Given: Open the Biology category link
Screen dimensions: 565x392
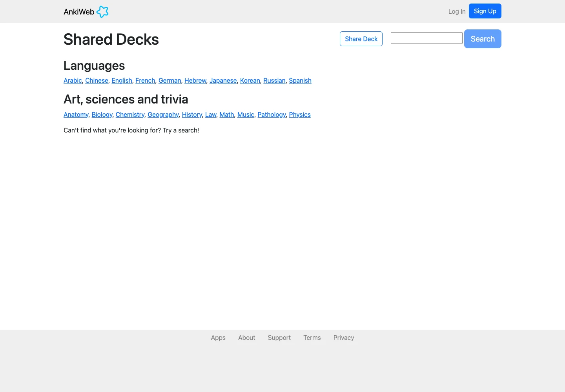Looking at the screenshot, I should 102,114.
